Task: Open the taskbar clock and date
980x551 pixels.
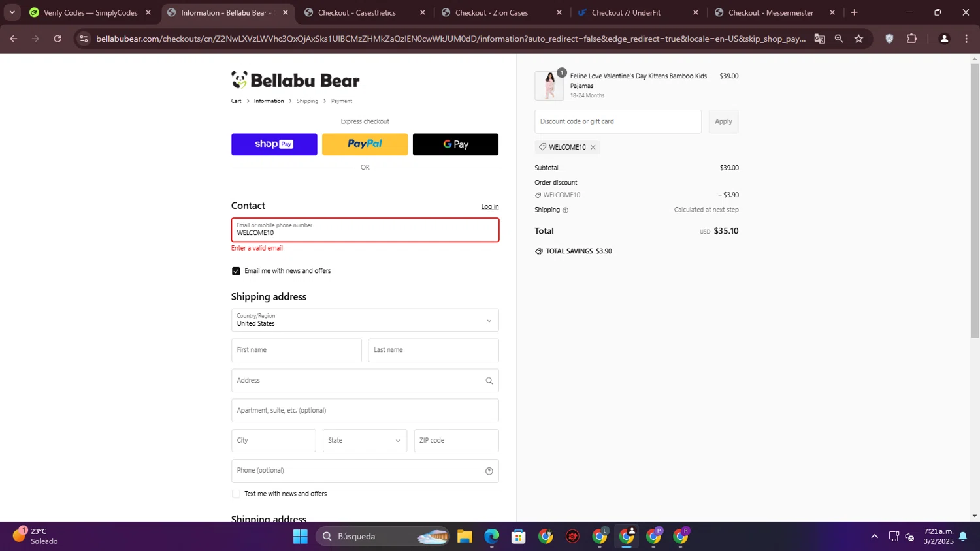Action: 938,537
